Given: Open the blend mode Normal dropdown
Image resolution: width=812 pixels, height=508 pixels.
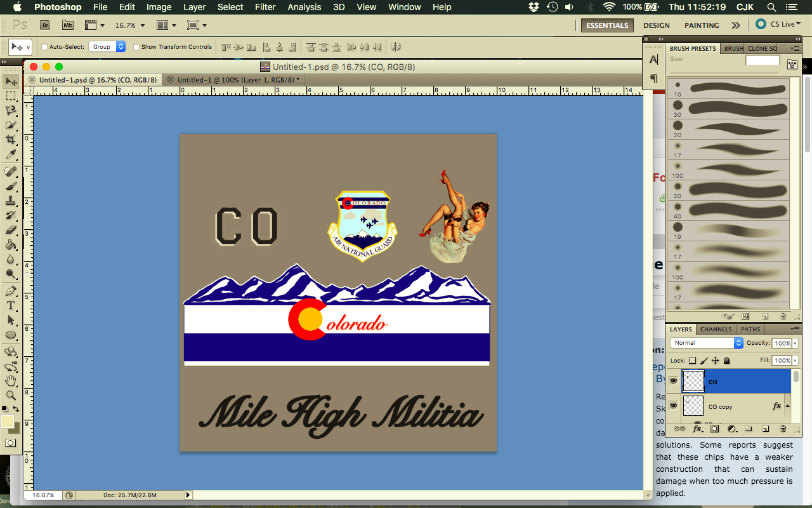Looking at the screenshot, I should click(707, 343).
